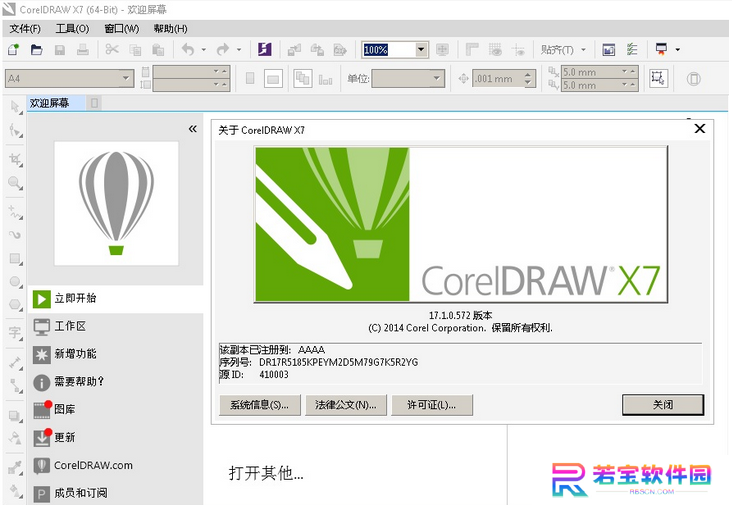
Task: Select 新增功能 in the welcome sidebar
Action: click(116, 354)
